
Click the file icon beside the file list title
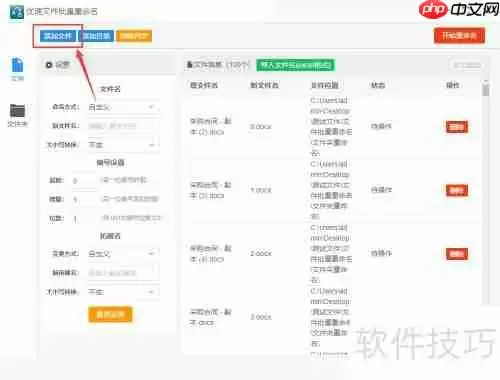(x=189, y=64)
